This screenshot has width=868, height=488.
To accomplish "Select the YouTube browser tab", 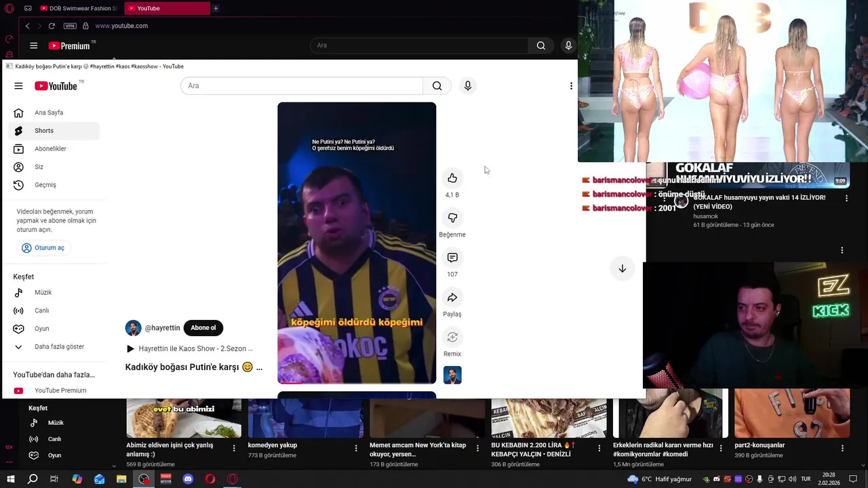I will coord(167,8).
